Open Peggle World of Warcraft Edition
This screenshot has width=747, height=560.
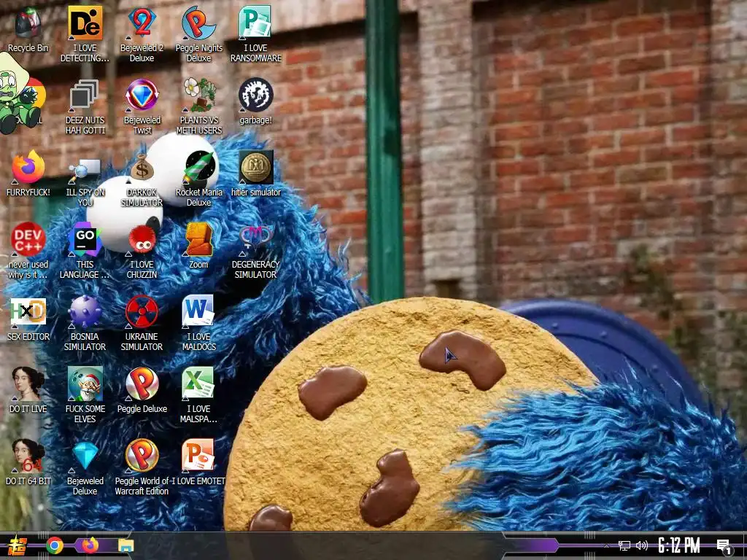point(142,456)
